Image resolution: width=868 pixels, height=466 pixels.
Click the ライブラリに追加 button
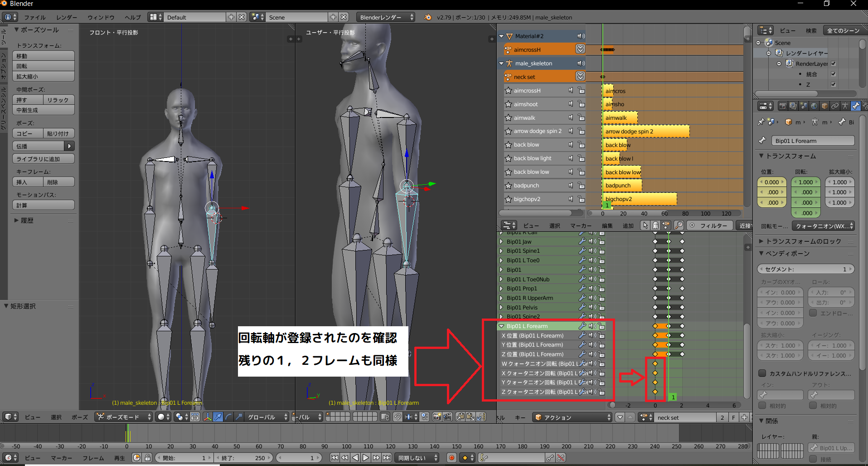(x=44, y=159)
